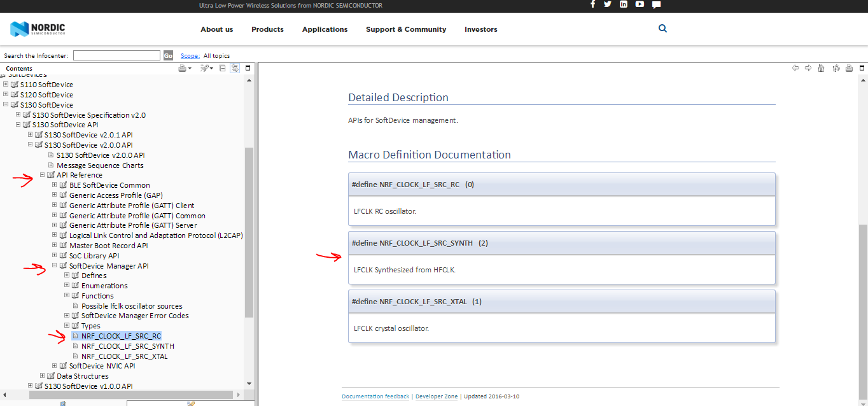The image size is (868, 406).
Task: Click the Search Results tab icon at bottom
Action: click(x=190, y=403)
